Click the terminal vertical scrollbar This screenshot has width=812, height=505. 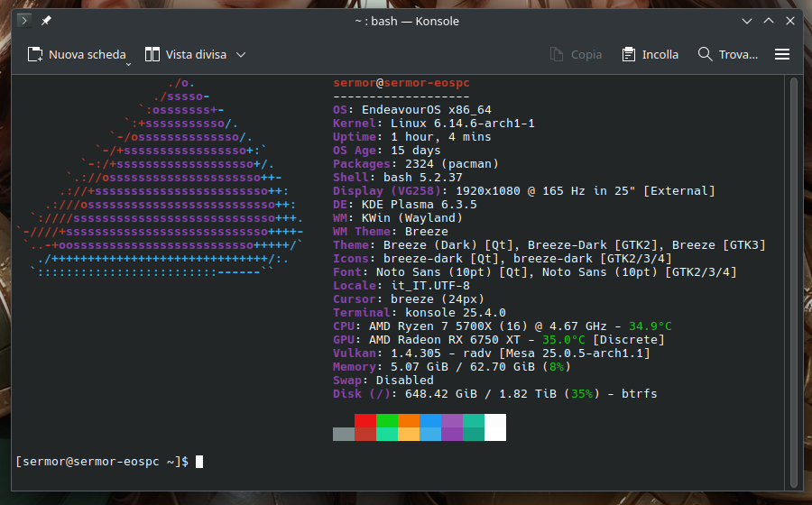(794, 271)
